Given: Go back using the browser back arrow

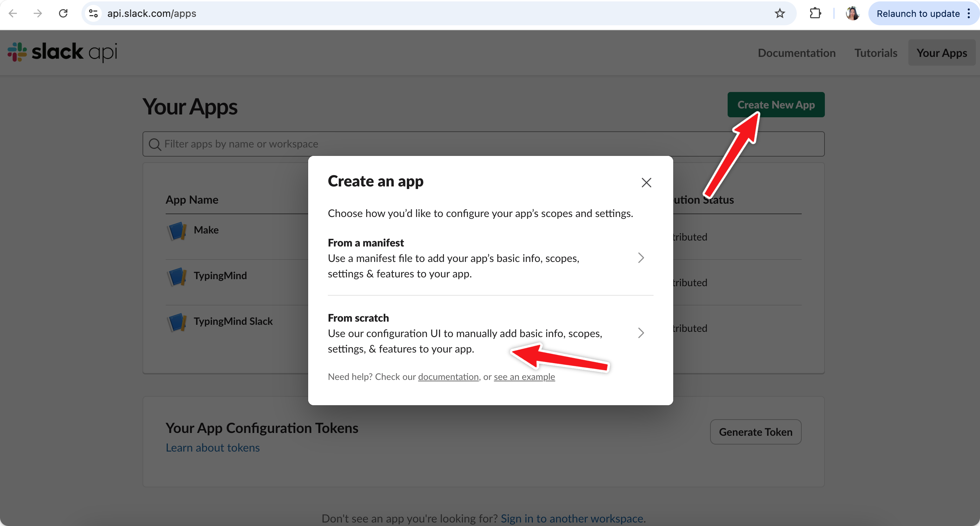Looking at the screenshot, I should coord(13,14).
